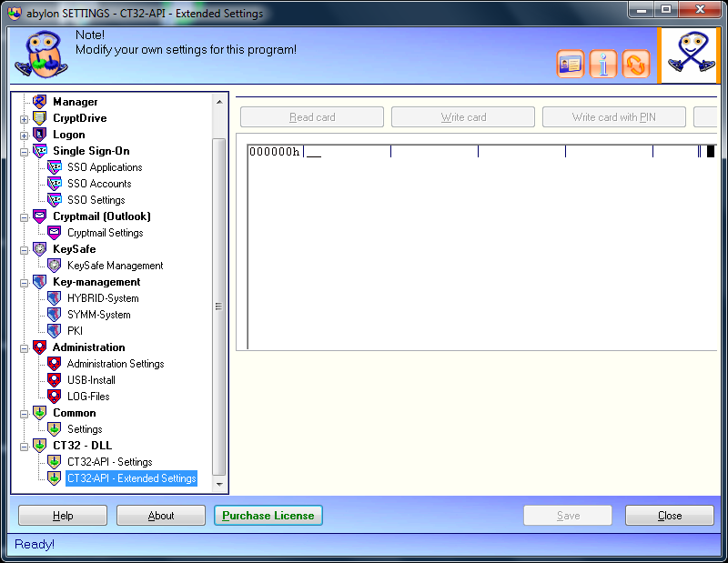The image size is (728, 563).
Task: Click the Cryptmail (Outlook) envelope icon
Action: pyautogui.click(x=40, y=216)
